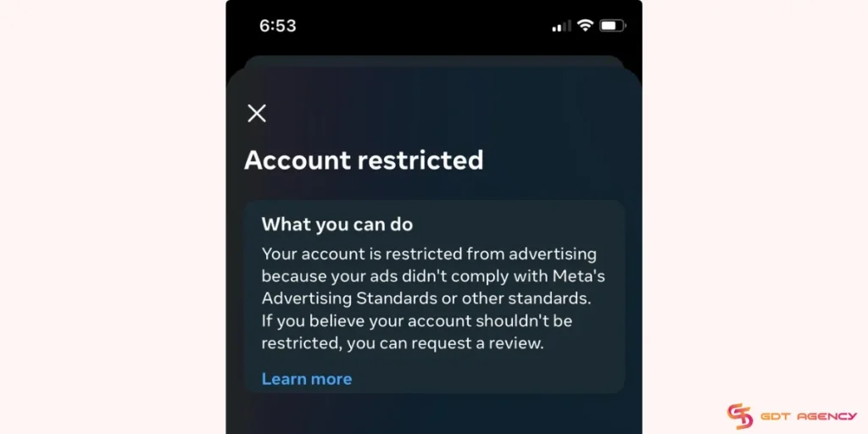Click the word "advertising" ending the first line

click(x=553, y=254)
